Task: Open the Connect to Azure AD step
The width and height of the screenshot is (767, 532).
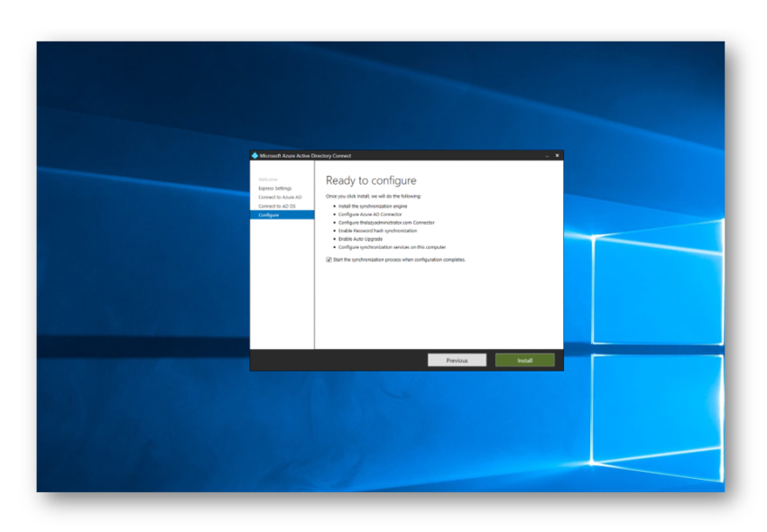Action: click(280, 197)
